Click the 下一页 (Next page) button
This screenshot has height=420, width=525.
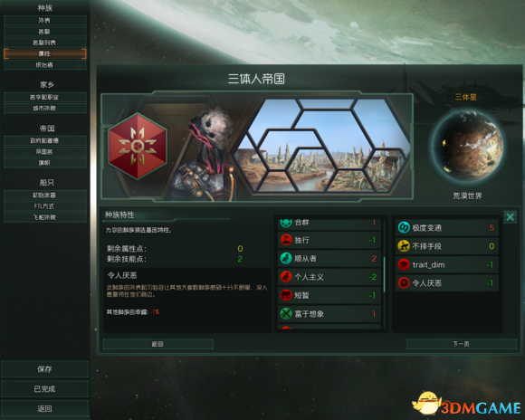coord(462,344)
